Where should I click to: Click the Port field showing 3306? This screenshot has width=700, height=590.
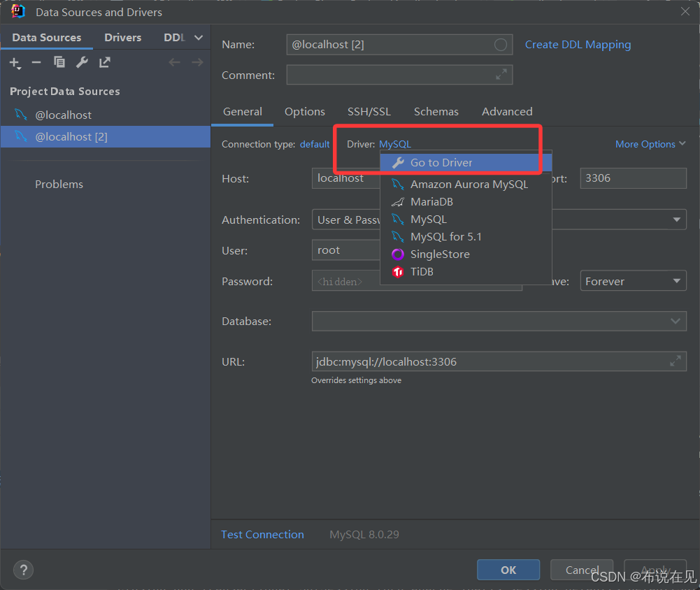pyautogui.click(x=633, y=178)
